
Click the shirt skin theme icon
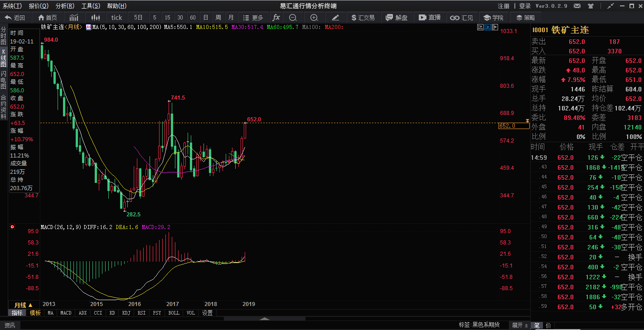click(590, 6)
